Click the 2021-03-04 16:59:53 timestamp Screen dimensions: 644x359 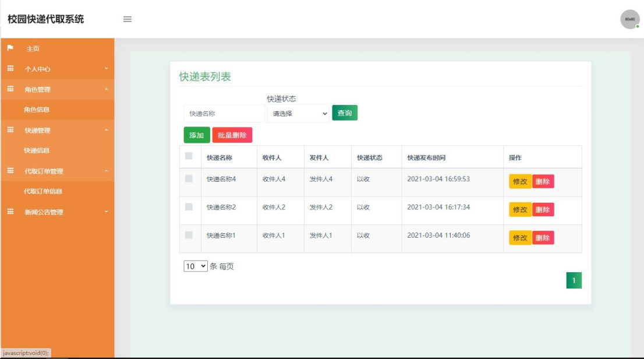438,179
